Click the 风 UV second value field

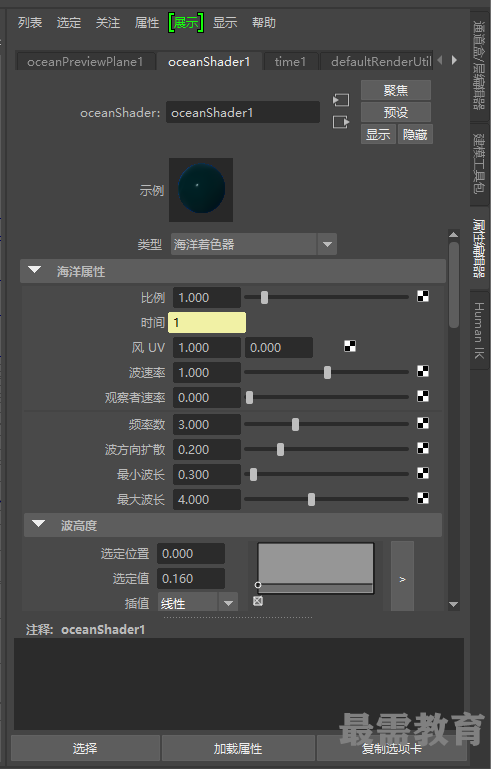pyautogui.click(x=279, y=348)
